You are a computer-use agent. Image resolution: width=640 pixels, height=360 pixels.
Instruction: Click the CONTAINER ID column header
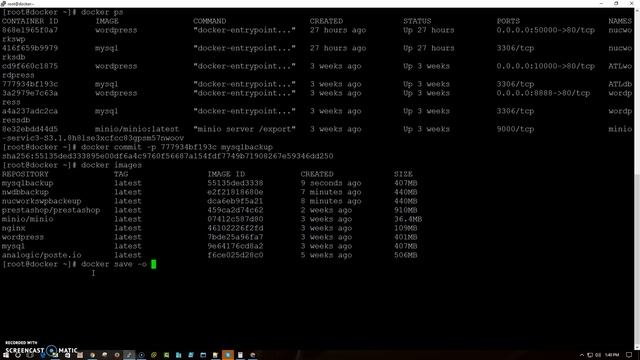click(30, 21)
